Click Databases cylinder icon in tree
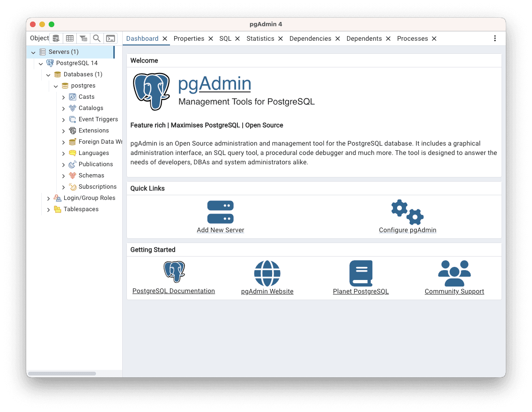532x412 pixels. 58,74
